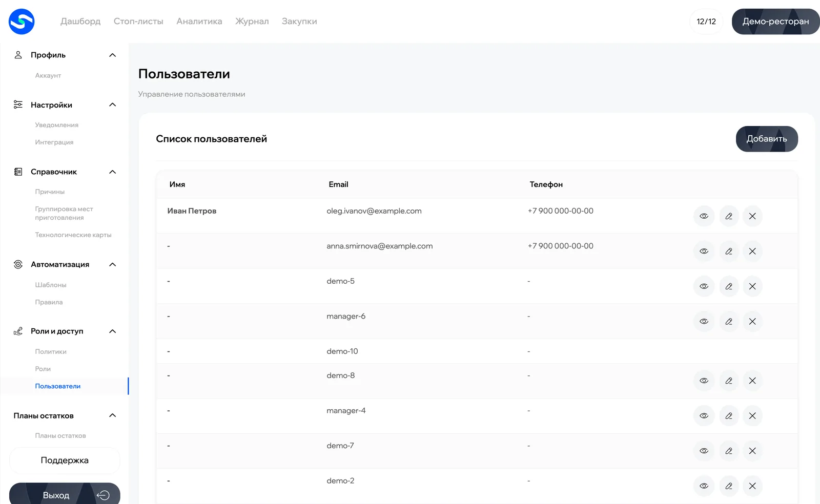Collapse the Автоматизация sidebar section
This screenshot has width=820, height=504.
[113, 264]
